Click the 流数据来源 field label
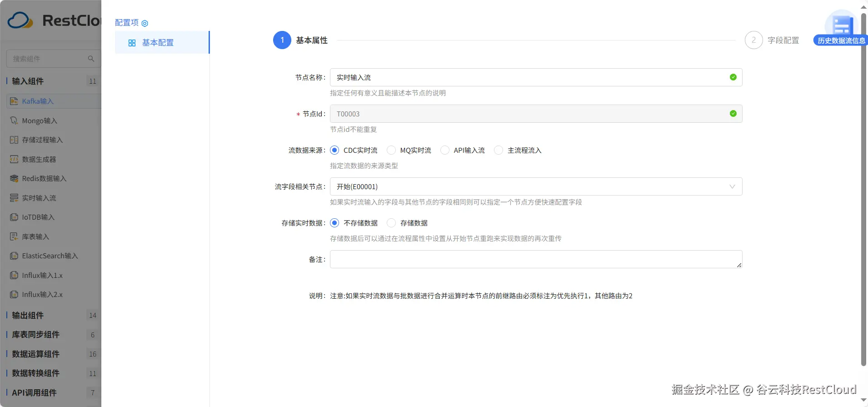The width and height of the screenshot is (868, 407). (x=307, y=150)
